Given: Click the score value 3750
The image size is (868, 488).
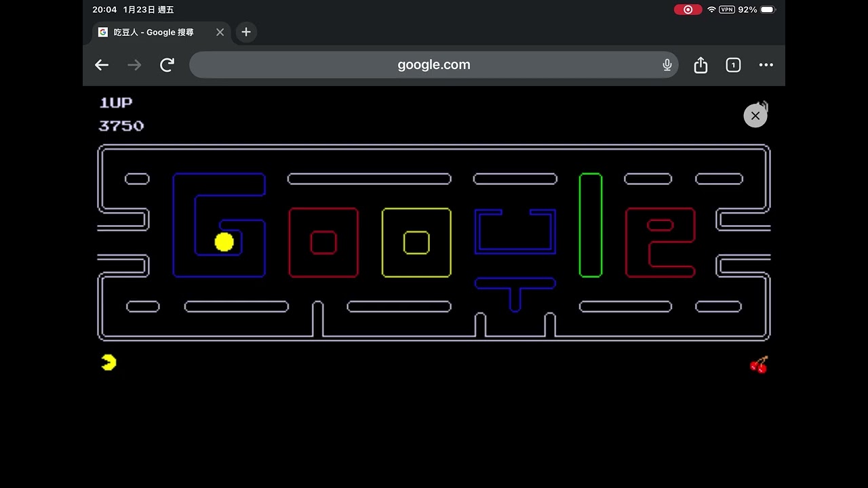Looking at the screenshot, I should click(121, 126).
